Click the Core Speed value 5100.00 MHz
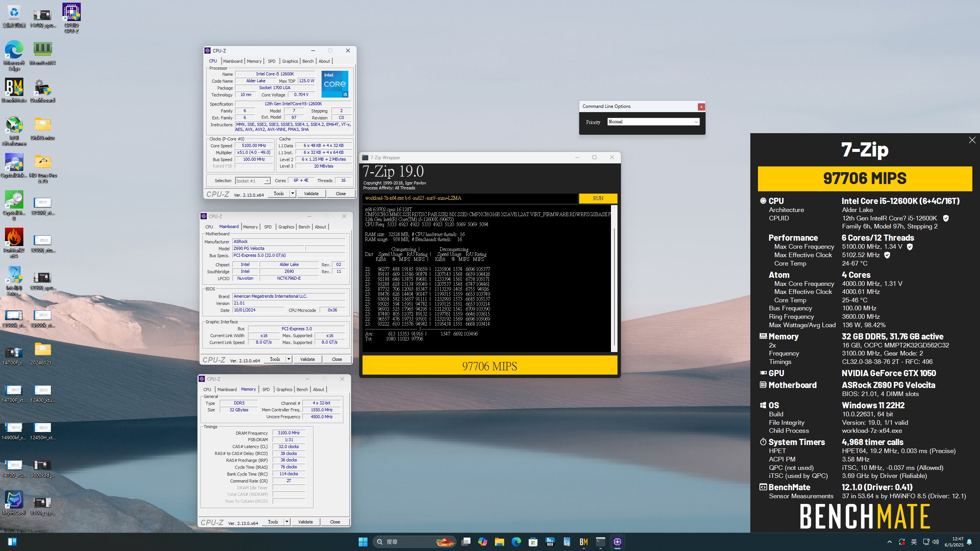 [254, 145]
